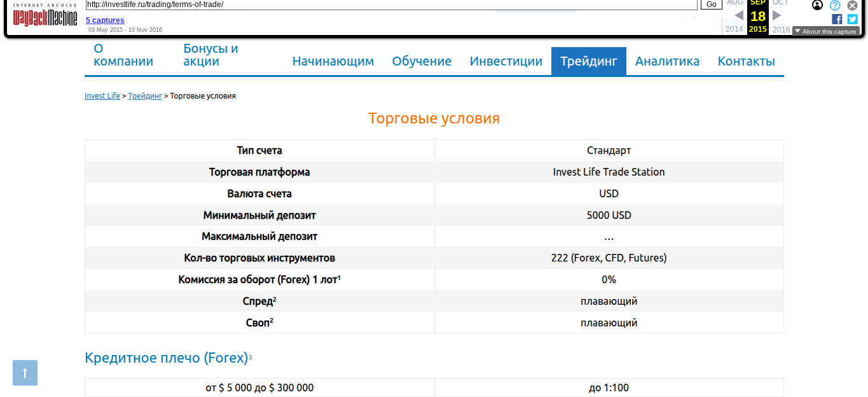868x397 pixels.
Task: Share this capture on Facebook
Action: coord(836,18)
